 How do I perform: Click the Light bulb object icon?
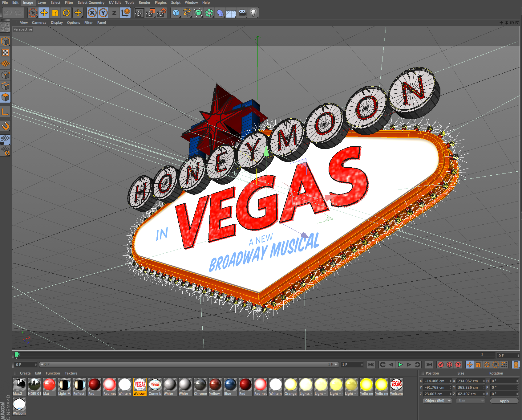click(x=253, y=13)
